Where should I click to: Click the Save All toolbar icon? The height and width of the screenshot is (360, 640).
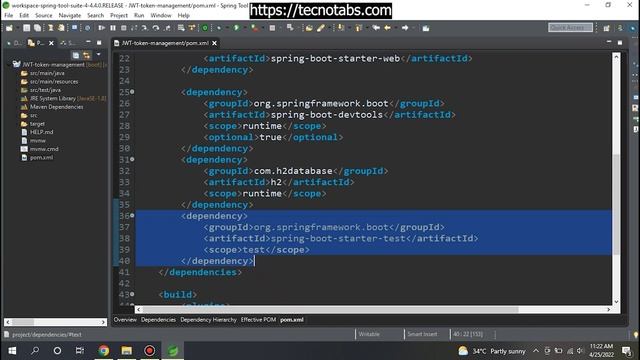(38, 28)
